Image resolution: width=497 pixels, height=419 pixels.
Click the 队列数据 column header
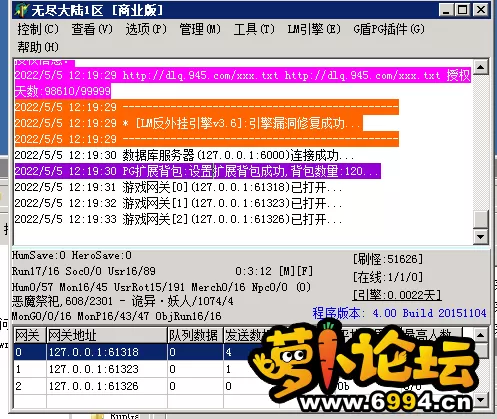coord(195,335)
